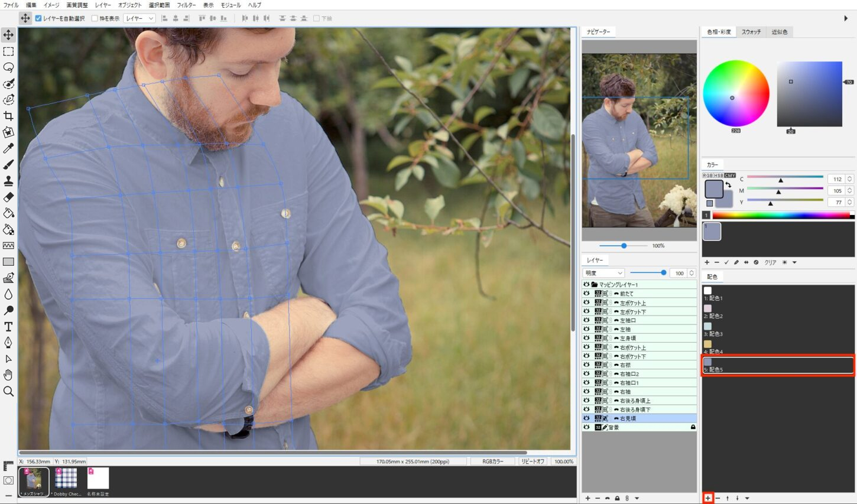Screen dimensions: 857x504
Task: Select the 配色4 yellow swatch
Action: point(707,344)
